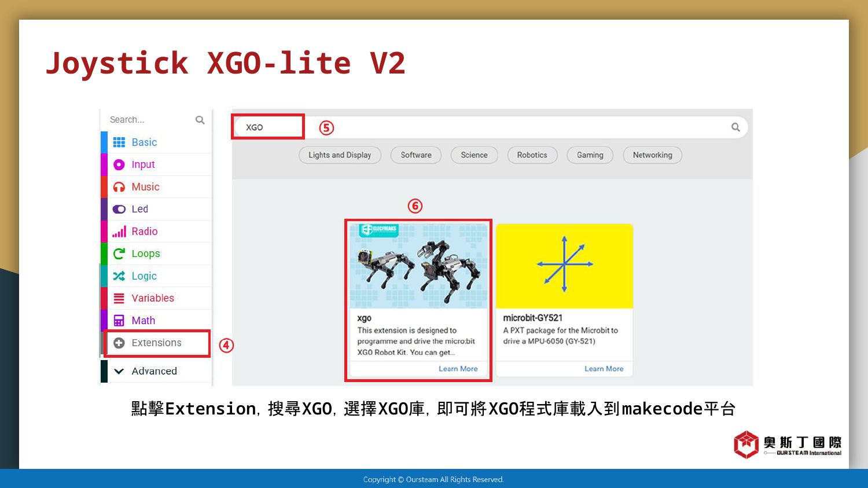
Task: Open Learn More on xgo card
Action: [458, 369]
